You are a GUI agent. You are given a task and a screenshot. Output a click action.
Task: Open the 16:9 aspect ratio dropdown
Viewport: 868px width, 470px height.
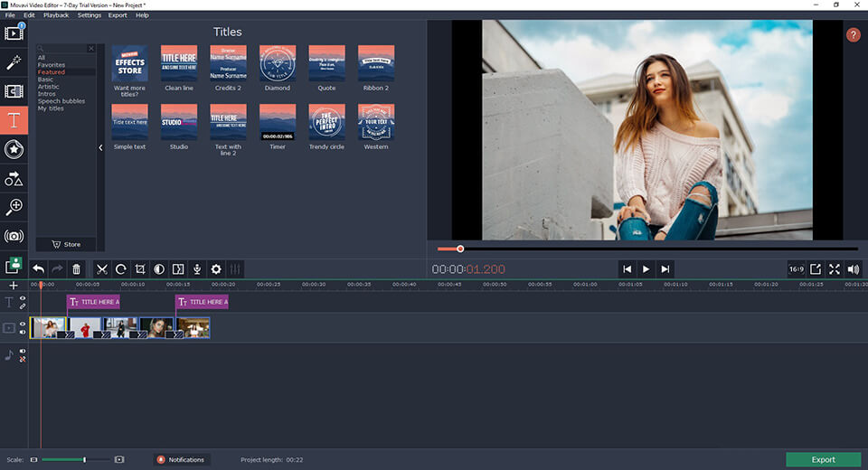tap(796, 268)
